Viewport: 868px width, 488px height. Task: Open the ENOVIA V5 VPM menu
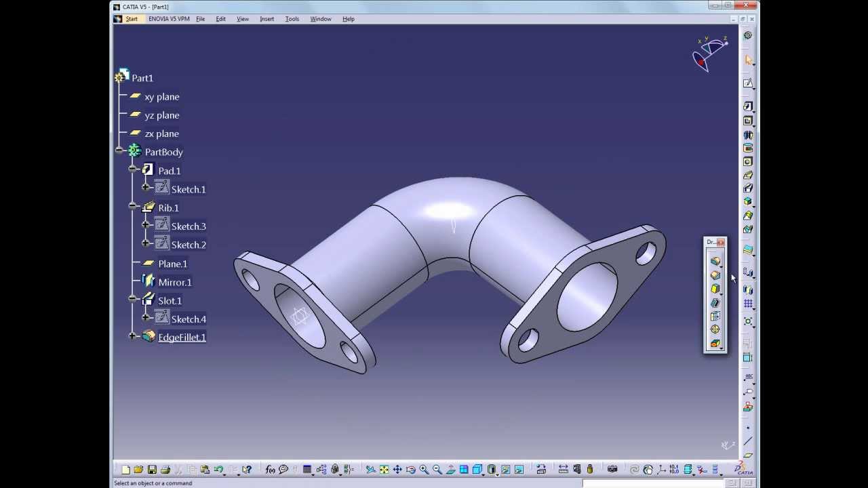[x=169, y=19]
